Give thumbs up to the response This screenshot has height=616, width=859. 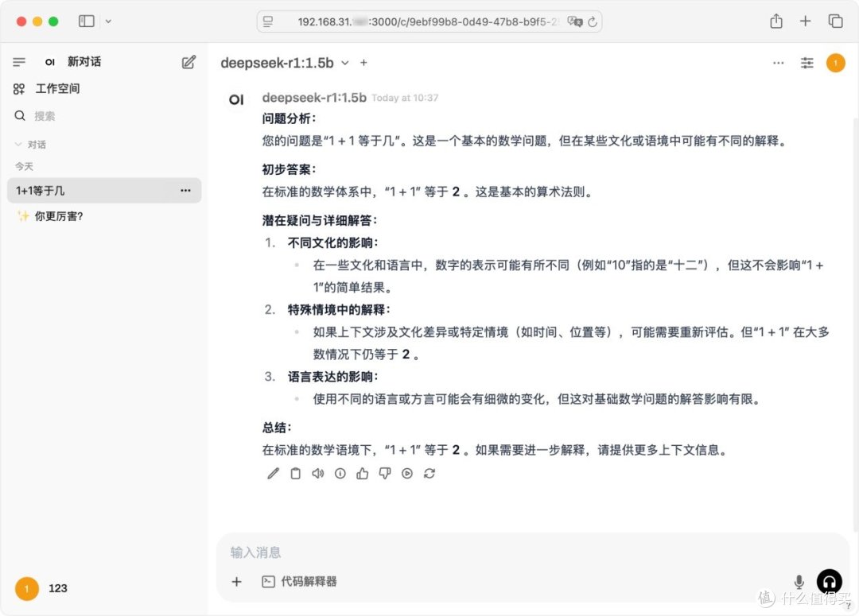pos(362,474)
